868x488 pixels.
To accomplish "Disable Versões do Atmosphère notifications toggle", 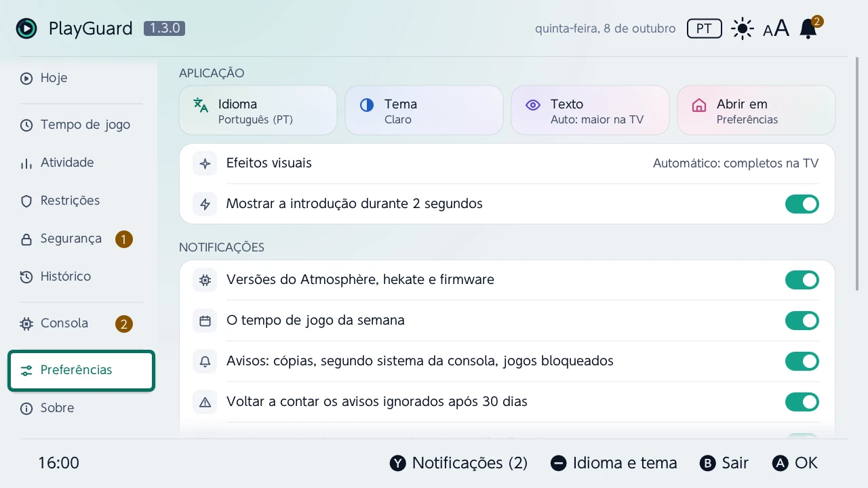I will [802, 280].
